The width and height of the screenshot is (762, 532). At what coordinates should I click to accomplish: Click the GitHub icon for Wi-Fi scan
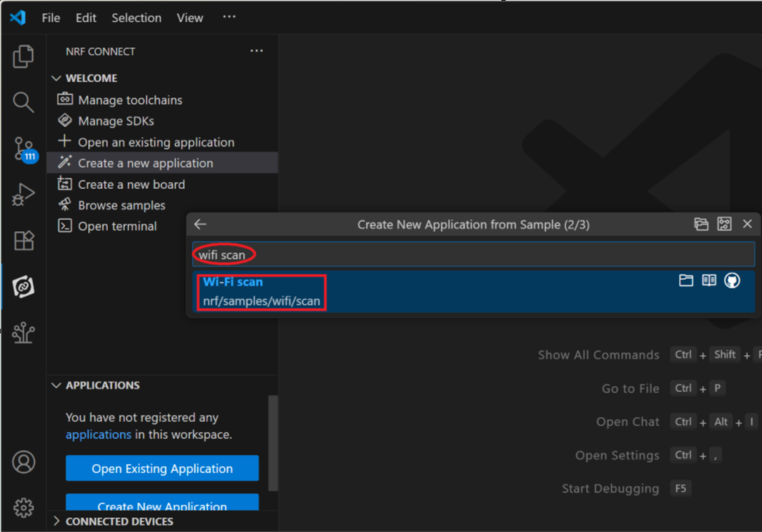click(x=732, y=281)
